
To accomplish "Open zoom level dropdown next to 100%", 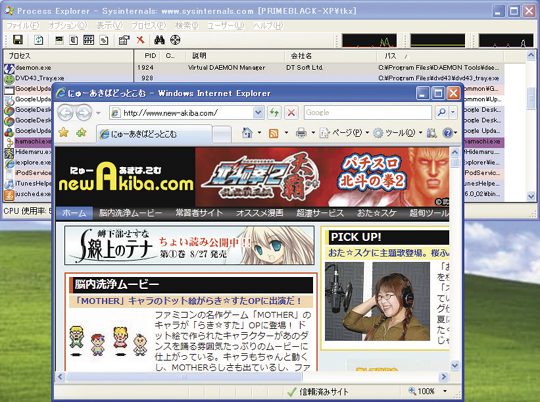I will 445,391.
